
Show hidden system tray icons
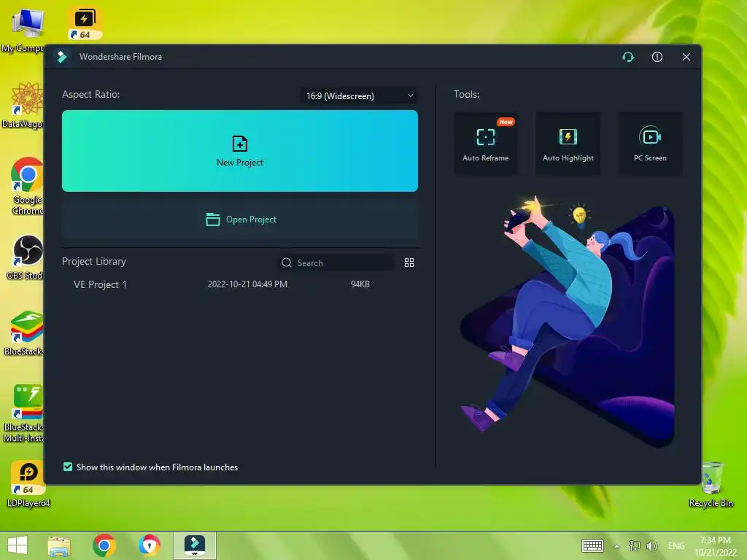point(617,546)
